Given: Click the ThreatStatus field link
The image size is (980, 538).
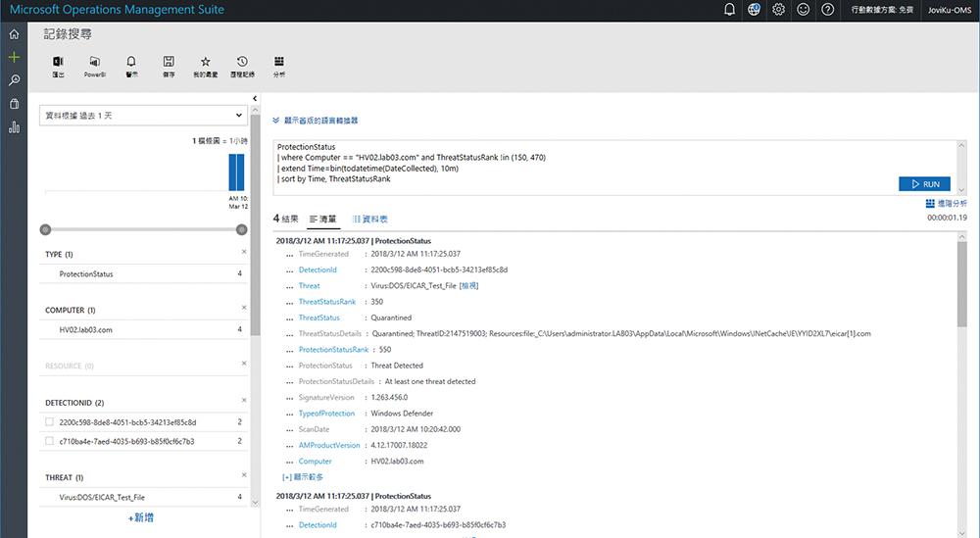Looking at the screenshot, I should coord(318,318).
